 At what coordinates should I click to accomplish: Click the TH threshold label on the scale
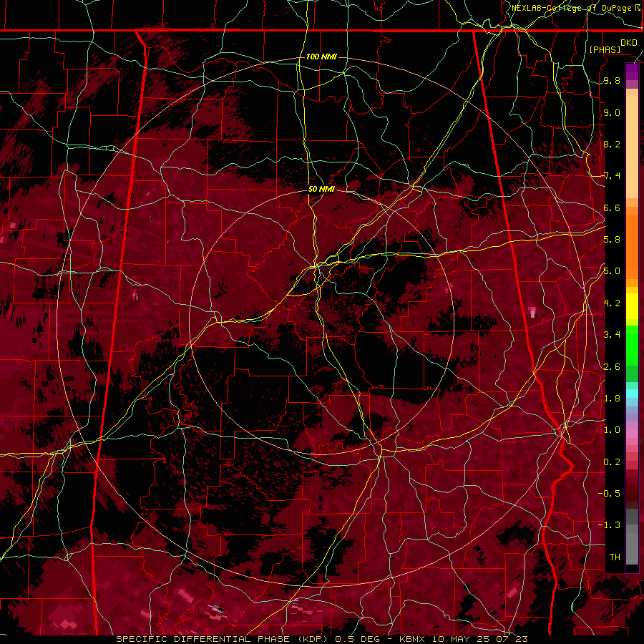[615, 557]
